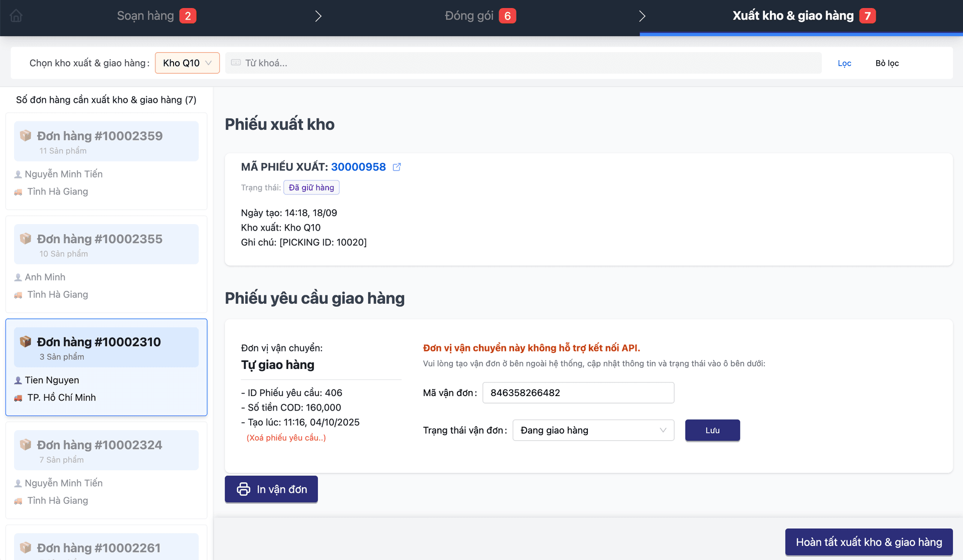This screenshot has width=963, height=560.
Task: Click arrow chevron after Soạn hàng step
Action: [318, 16]
